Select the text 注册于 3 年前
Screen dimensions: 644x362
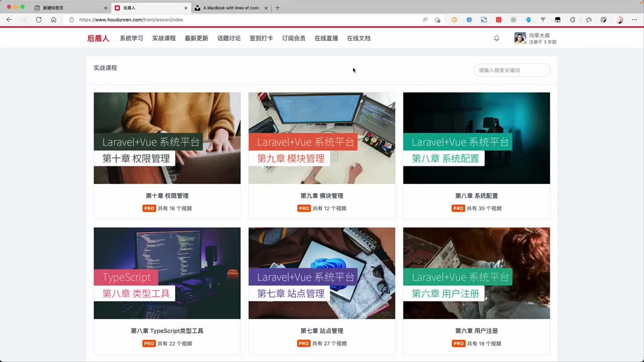click(x=543, y=42)
